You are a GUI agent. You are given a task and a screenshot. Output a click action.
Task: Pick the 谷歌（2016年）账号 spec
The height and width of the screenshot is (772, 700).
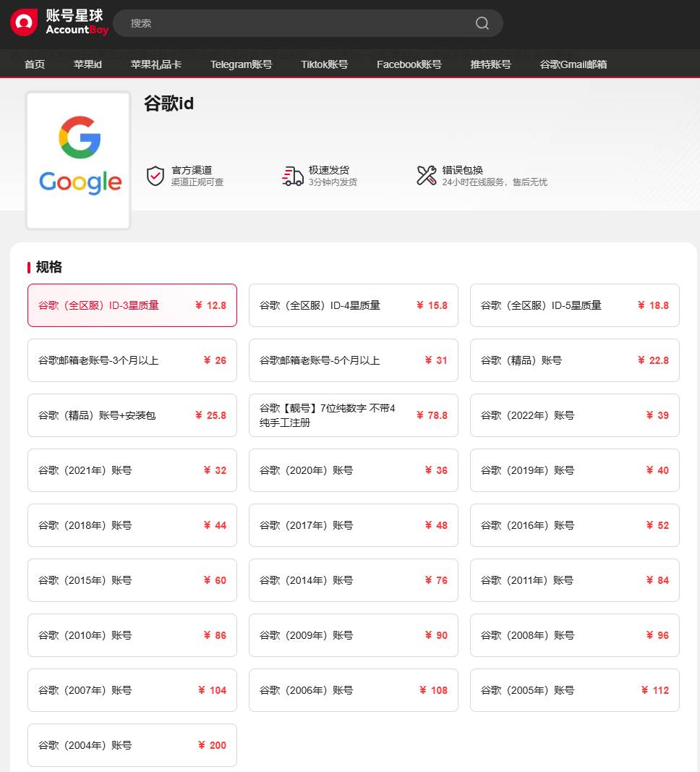pos(575,525)
